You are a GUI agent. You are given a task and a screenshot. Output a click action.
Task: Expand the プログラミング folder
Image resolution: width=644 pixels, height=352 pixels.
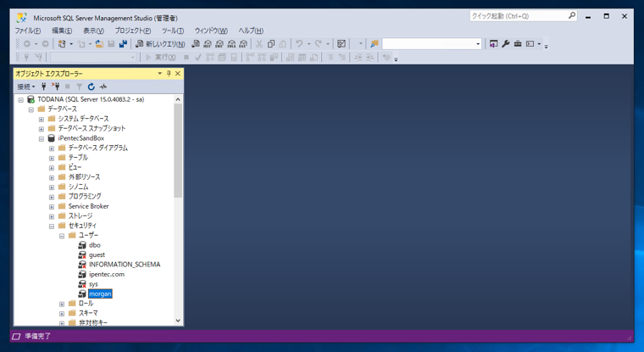(x=52, y=197)
